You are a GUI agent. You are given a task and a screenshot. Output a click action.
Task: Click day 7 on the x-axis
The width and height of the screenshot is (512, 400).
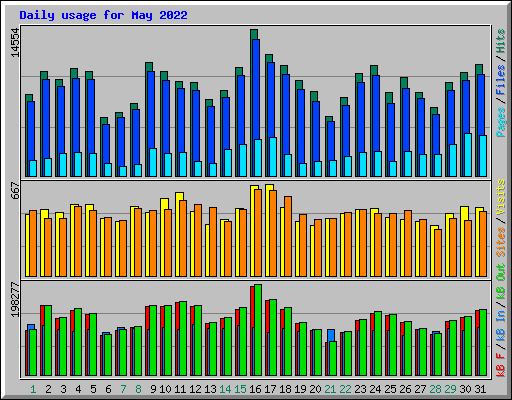[x=123, y=389]
